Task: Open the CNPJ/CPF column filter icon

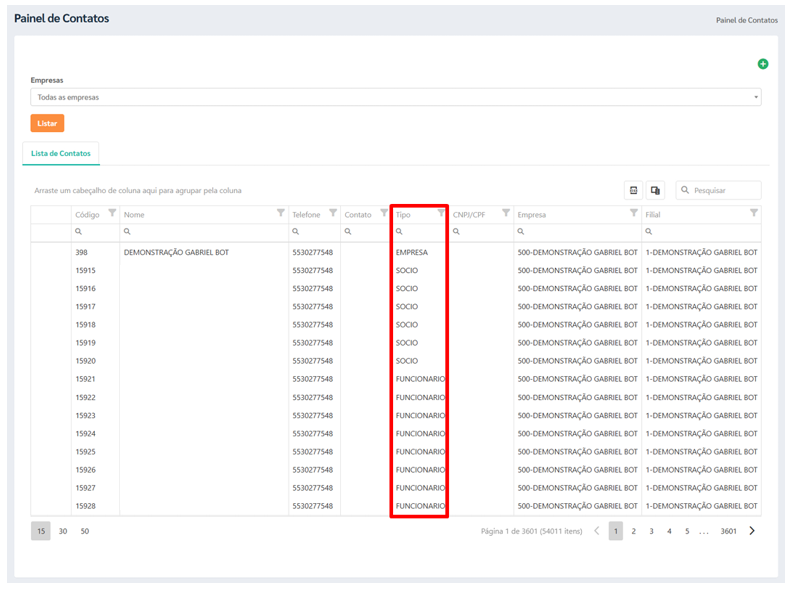Action: pyautogui.click(x=506, y=213)
